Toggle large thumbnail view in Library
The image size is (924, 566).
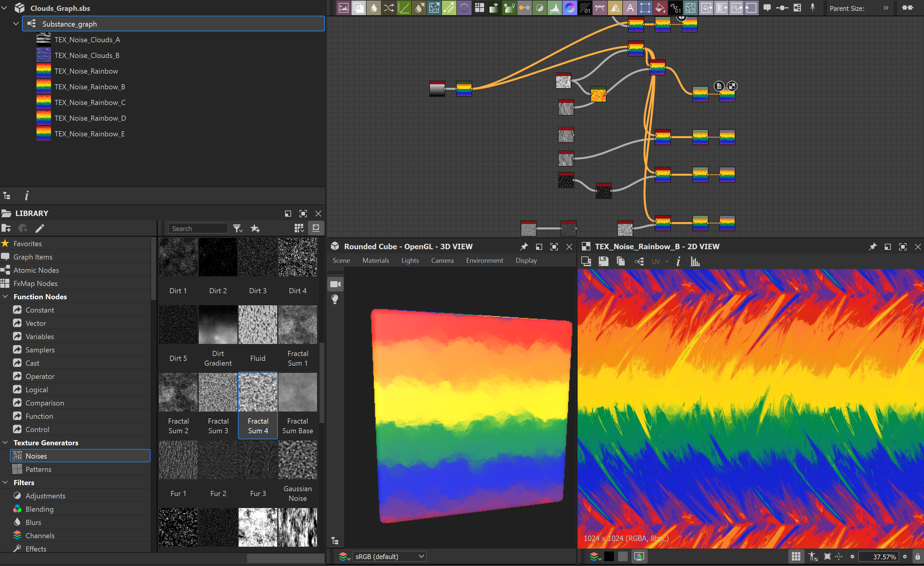coord(316,228)
